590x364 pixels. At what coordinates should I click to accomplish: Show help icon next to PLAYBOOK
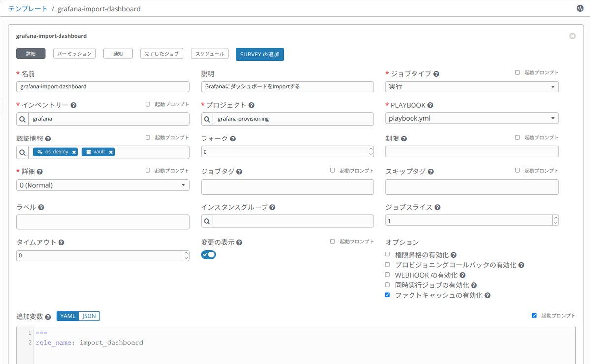tap(430, 105)
